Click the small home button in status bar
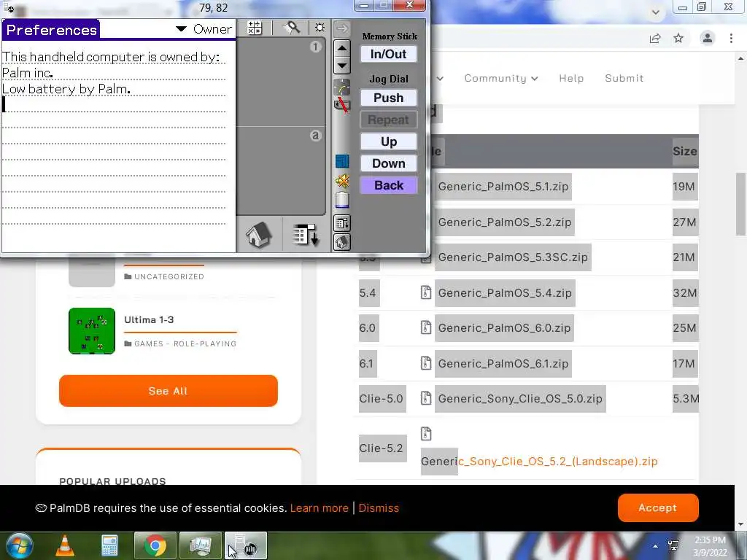Image resolution: width=747 pixels, height=560 pixels. click(x=341, y=242)
